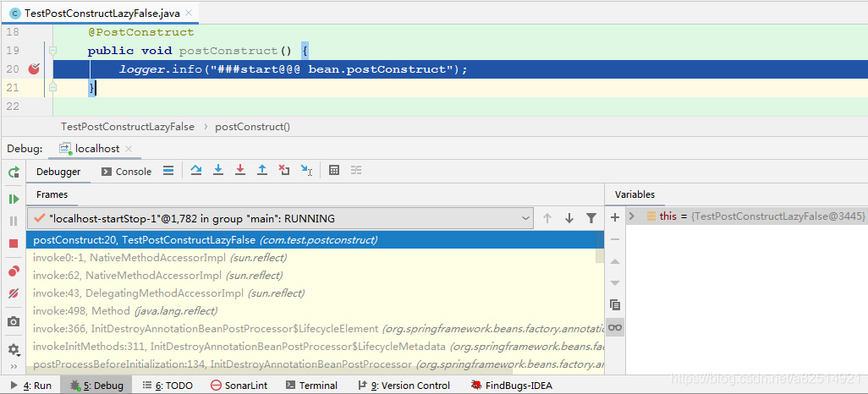Open the 5: Debug tool window
Image resolution: width=868 pixels, height=394 pixels.
point(96,386)
